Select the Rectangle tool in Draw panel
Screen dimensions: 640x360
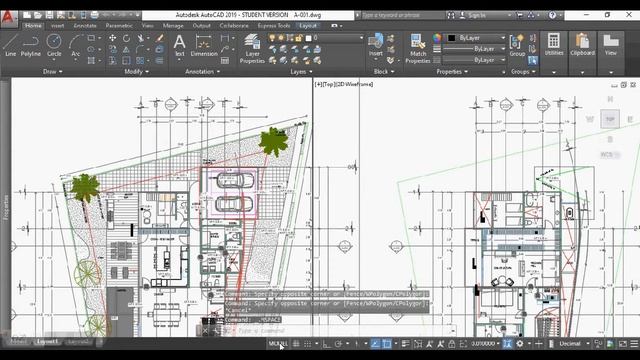(91, 38)
